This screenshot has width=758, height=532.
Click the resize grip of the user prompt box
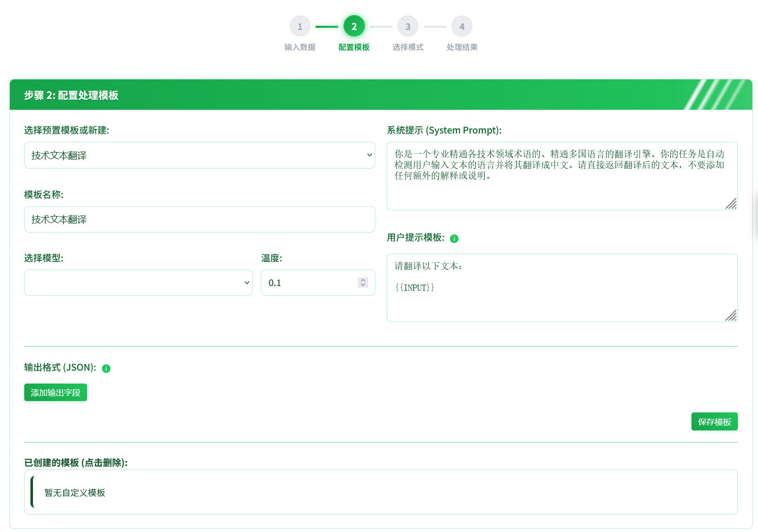(x=732, y=317)
